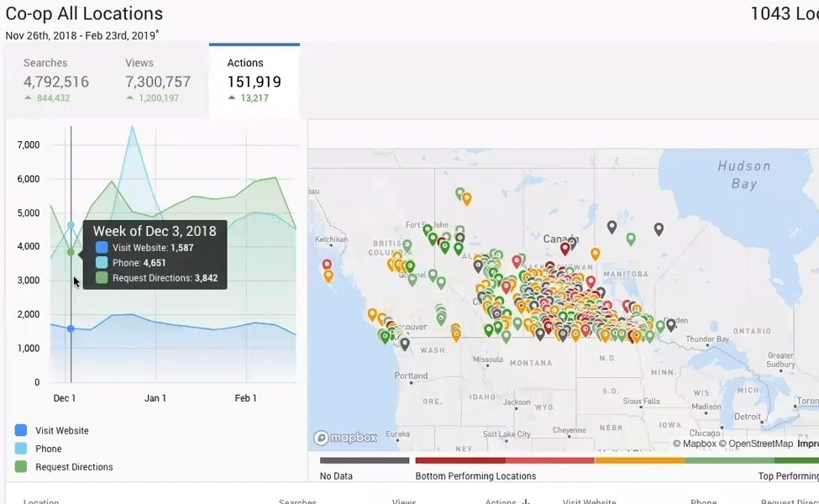The width and height of the screenshot is (819, 504).
Task: Click the Dec 1 axis label
Action: point(64,398)
